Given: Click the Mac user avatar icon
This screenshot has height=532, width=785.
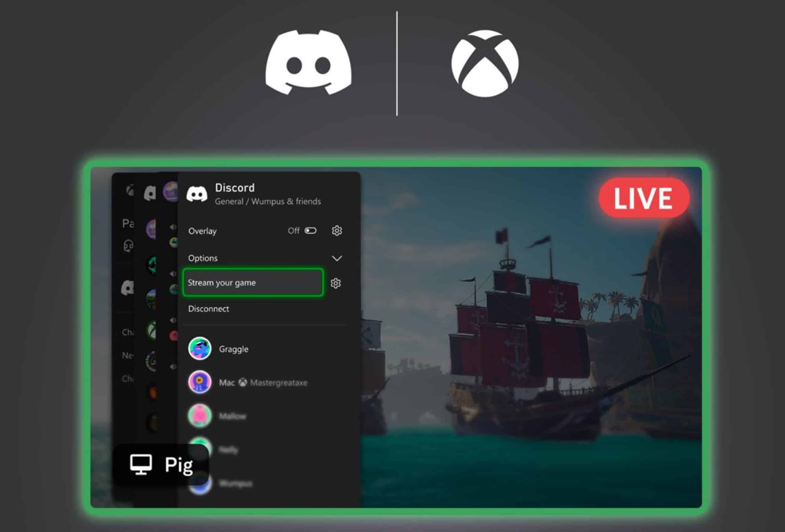Looking at the screenshot, I should [200, 381].
